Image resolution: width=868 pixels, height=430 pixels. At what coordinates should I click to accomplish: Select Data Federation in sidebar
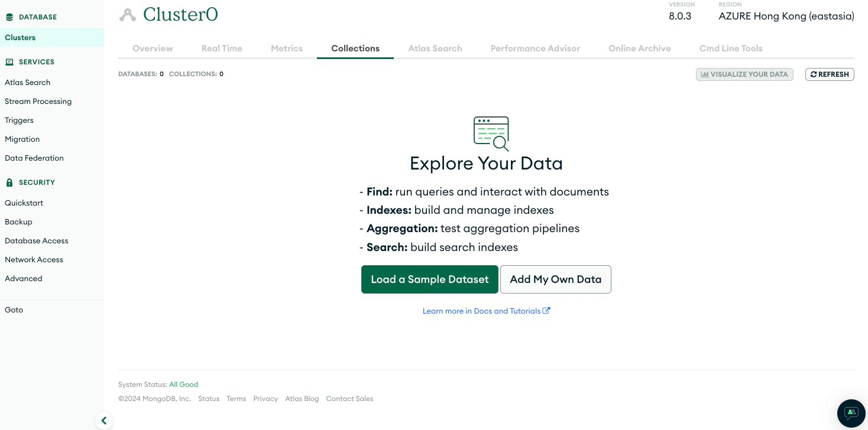[34, 158]
